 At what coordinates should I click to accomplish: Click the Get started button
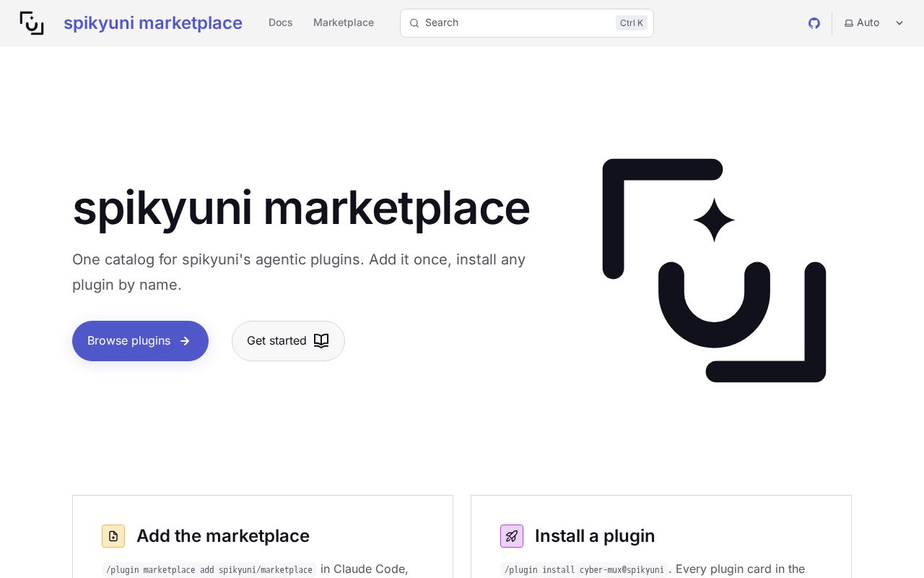(288, 341)
